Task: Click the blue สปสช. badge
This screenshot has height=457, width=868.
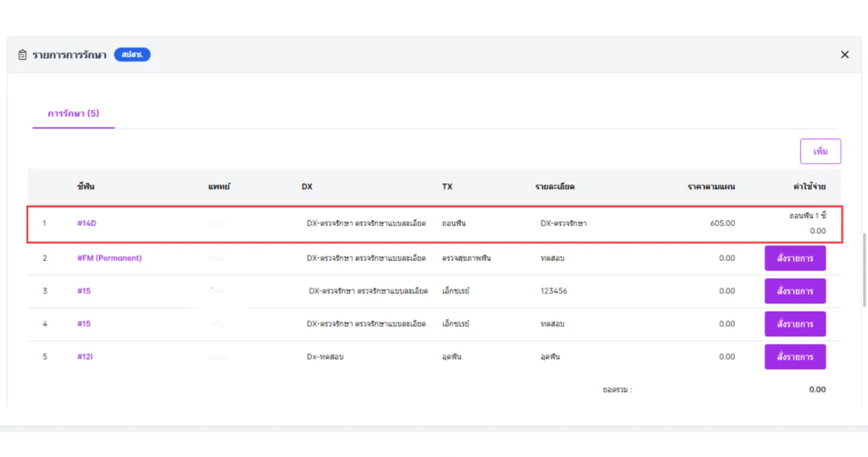Action: (132, 55)
